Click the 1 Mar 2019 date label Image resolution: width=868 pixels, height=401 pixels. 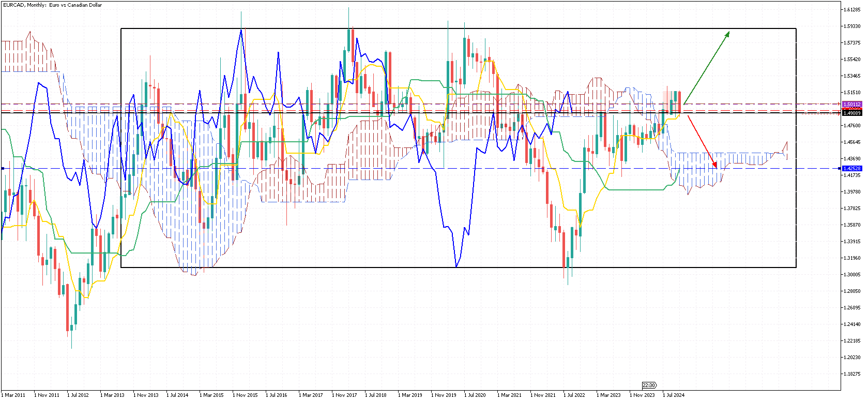click(x=410, y=395)
